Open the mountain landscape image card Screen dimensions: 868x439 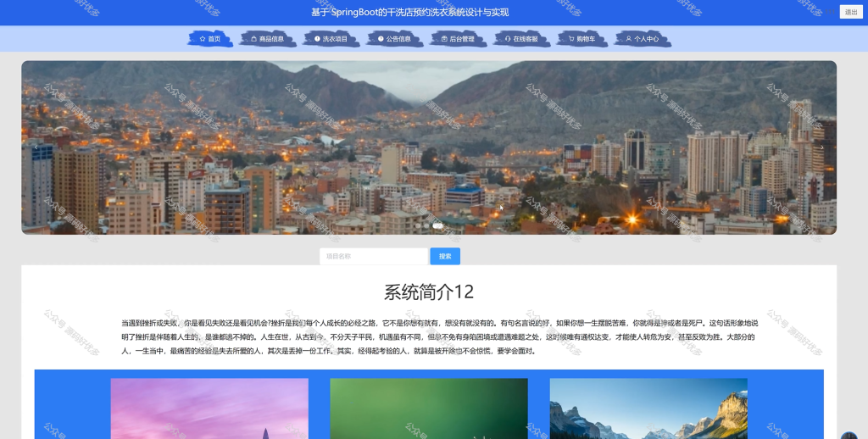pos(648,408)
